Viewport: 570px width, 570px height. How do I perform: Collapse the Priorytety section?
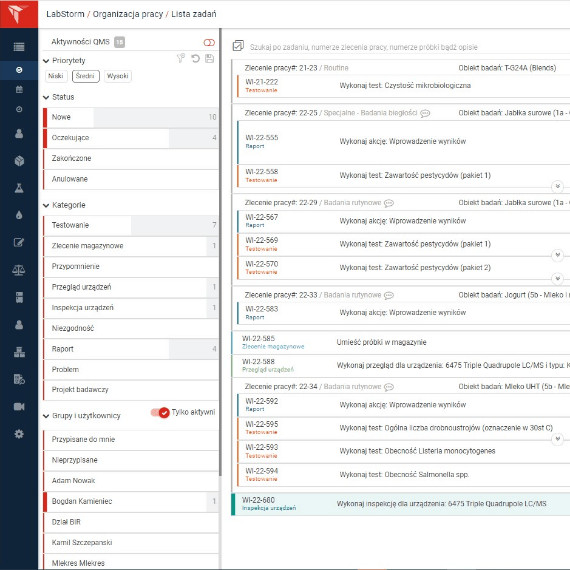tap(46, 61)
